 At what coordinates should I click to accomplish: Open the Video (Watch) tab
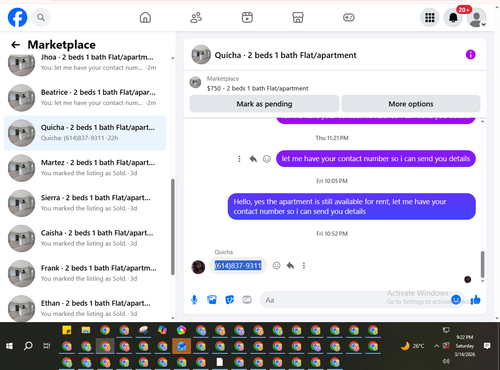pyautogui.click(x=247, y=17)
